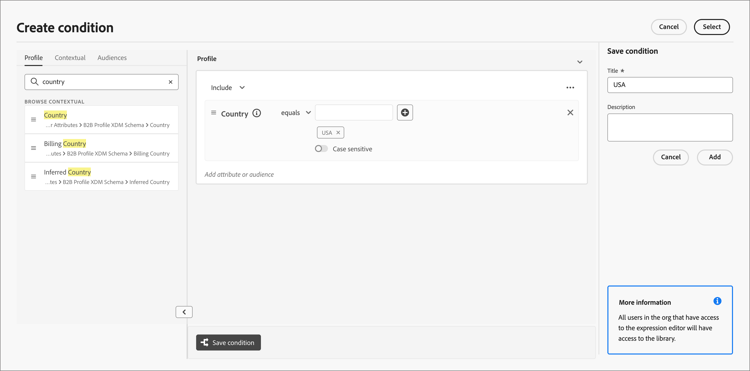Select the Billing Country attribute result
The height and width of the screenshot is (371, 750).
[x=101, y=148]
